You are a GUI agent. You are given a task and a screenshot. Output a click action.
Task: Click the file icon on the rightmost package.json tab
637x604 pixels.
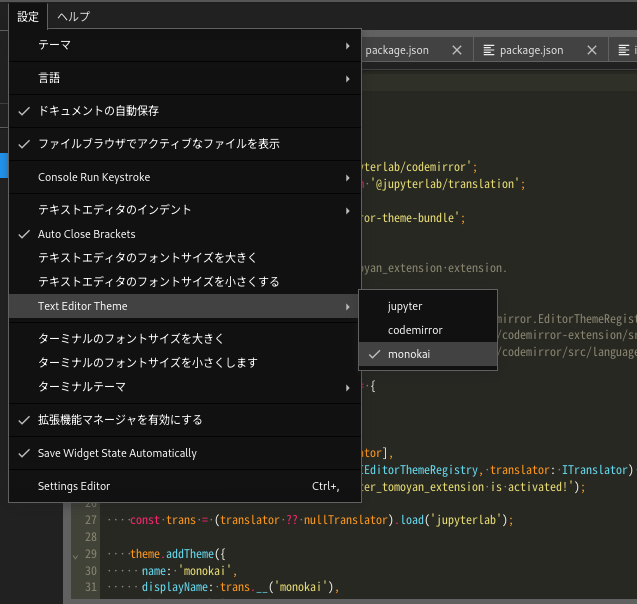pyautogui.click(x=489, y=50)
